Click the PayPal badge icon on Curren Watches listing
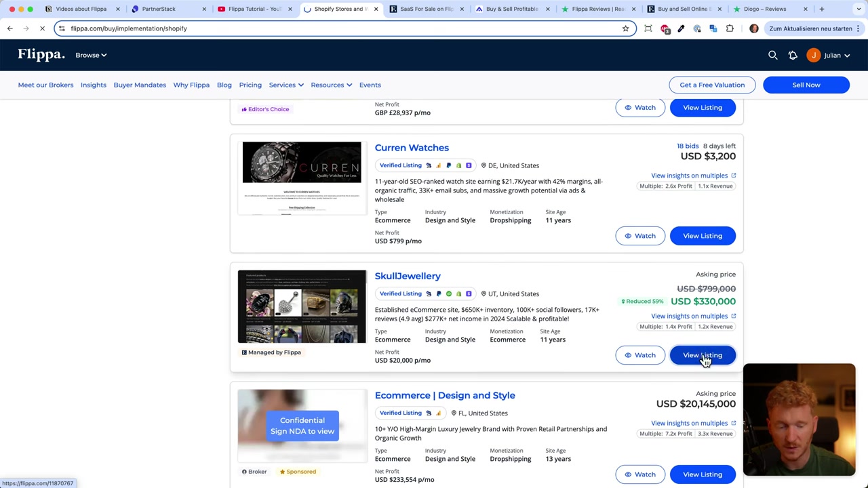The image size is (868, 488). (x=448, y=165)
